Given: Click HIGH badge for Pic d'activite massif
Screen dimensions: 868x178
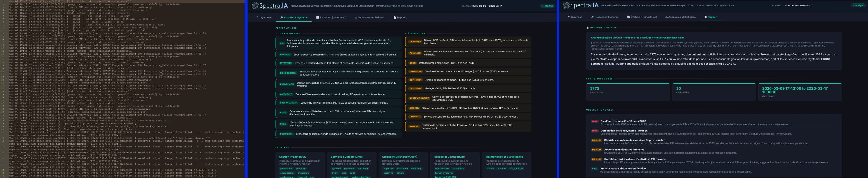Looking at the screenshot, I should pyautogui.click(x=595, y=121).
